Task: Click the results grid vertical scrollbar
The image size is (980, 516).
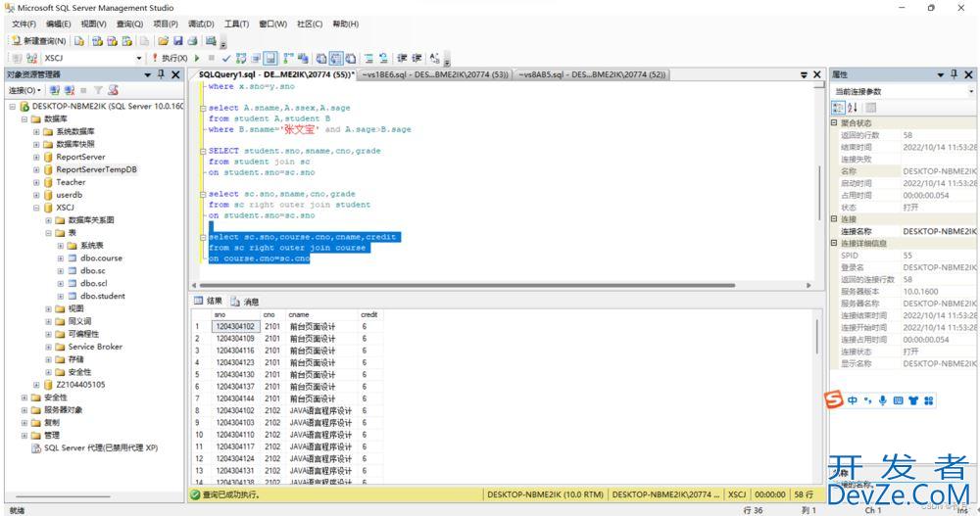Action: click(817, 336)
